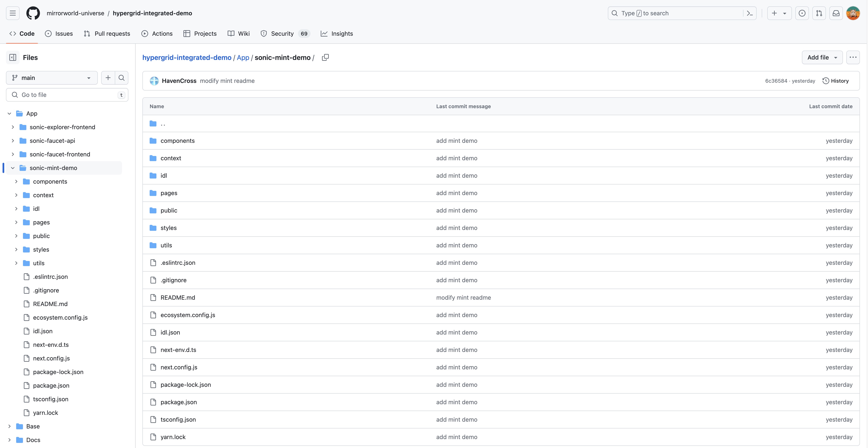Viewport: 868px width, 448px height.
Task: Open the notifications inbox icon
Action: click(836, 13)
